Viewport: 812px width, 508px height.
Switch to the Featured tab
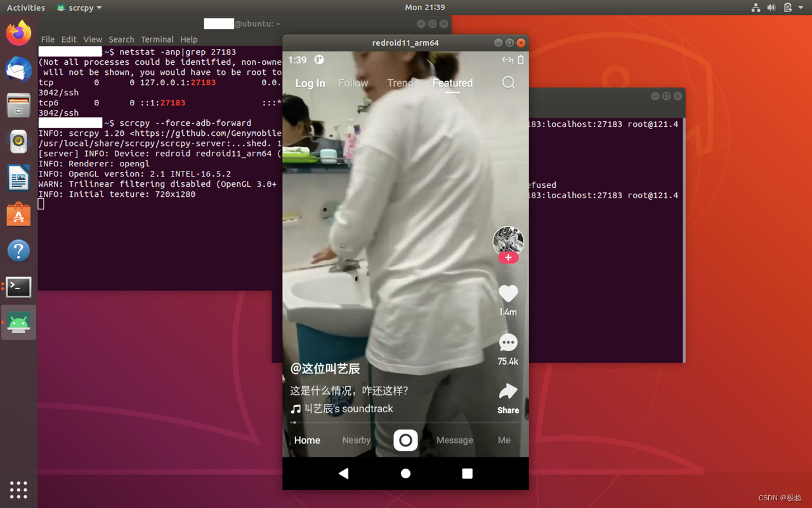click(x=452, y=83)
